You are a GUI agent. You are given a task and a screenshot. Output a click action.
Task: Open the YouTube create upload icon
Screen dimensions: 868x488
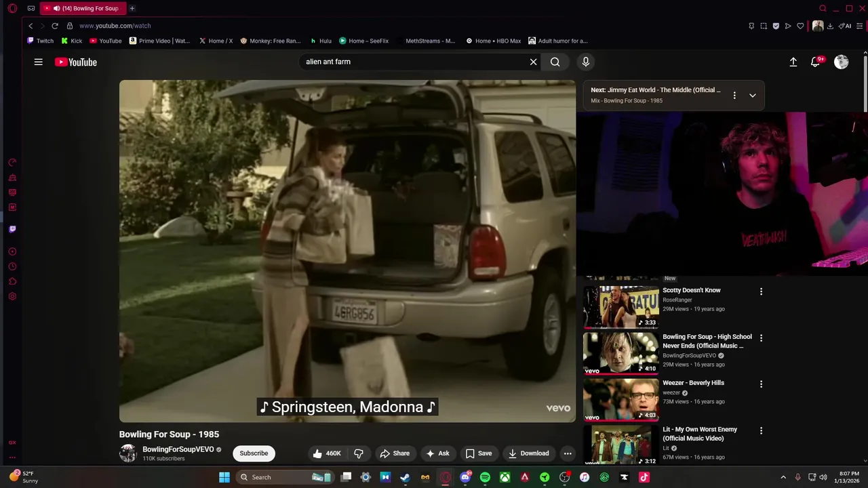pos(793,62)
